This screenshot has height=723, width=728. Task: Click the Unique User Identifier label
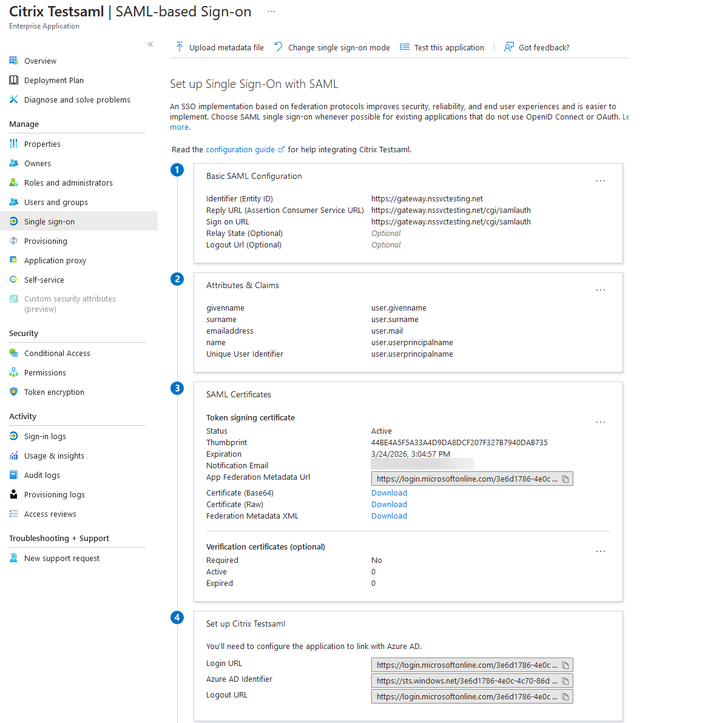tap(244, 354)
